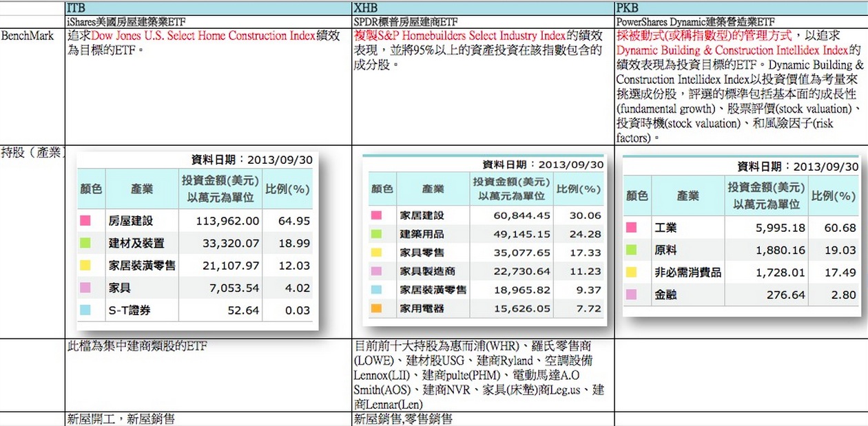
Task: Click the yellow swatch beside 非必需消費品
Action: tap(631, 273)
